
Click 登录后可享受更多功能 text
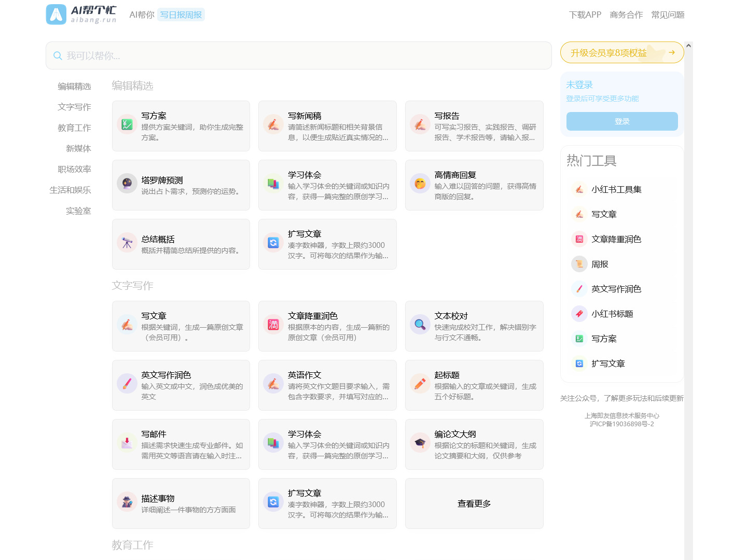602,99
